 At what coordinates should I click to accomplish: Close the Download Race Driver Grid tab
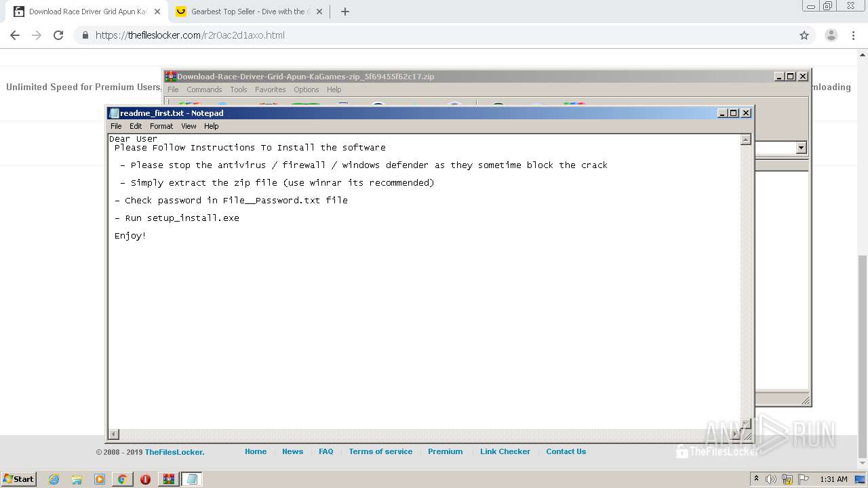coord(157,12)
